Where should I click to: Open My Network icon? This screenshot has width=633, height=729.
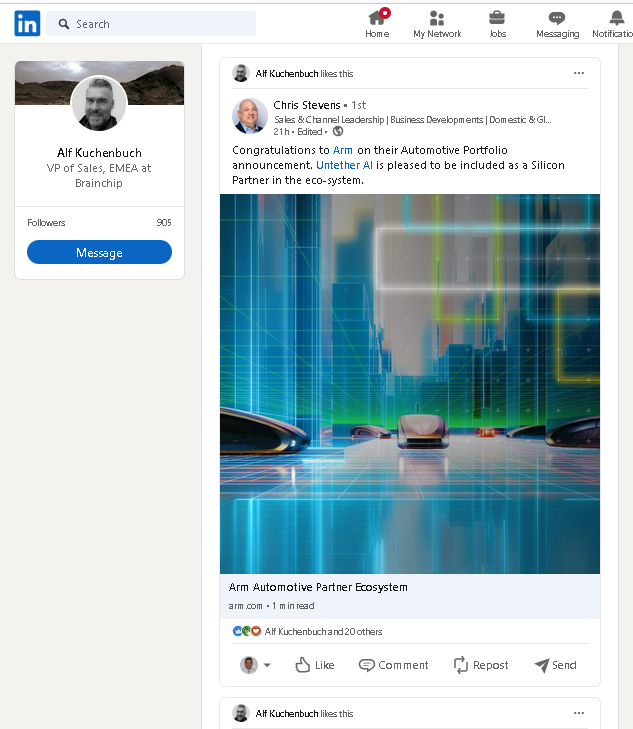tap(437, 17)
